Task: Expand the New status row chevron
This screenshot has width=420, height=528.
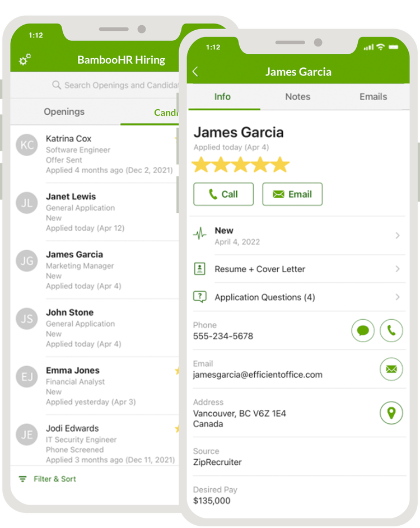Action: click(x=398, y=235)
